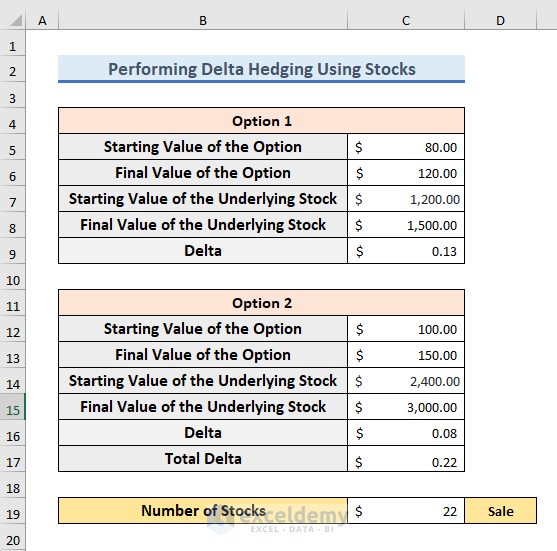The height and width of the screenshot is (551, 557).
Task: Select column A header
Action: 42,21
